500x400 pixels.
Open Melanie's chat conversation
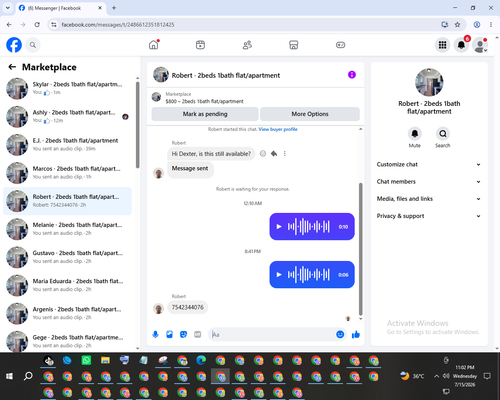click(x=68, y=229)
